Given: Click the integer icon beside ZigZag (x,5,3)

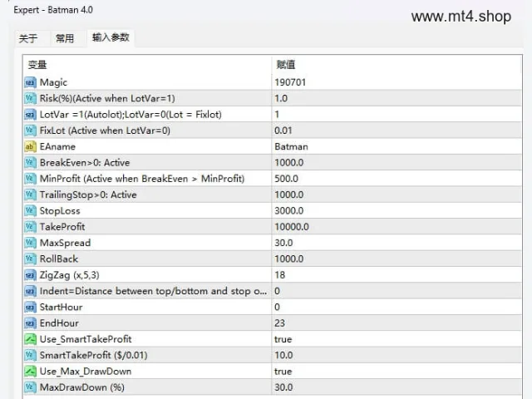Looking at the screenshot, I should tap(30, 275).
